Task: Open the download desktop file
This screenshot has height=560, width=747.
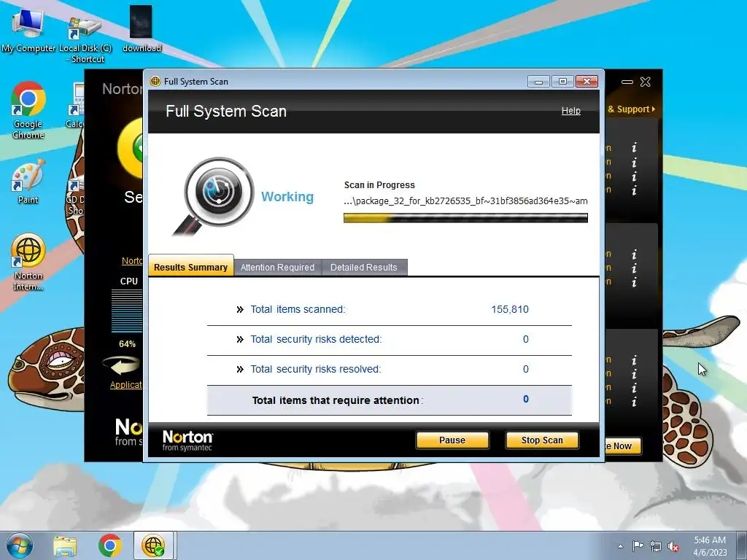Action: pos(142,28)
